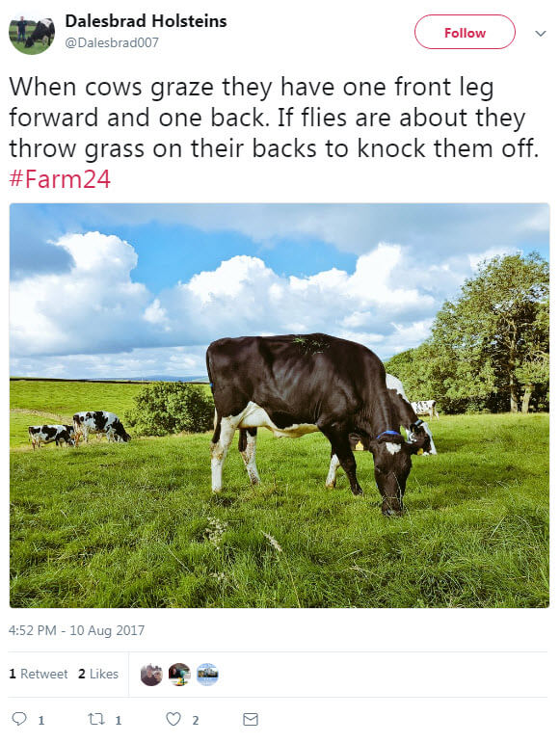This screenshot has width=560, height=743.
Task: View first liker's avatar
Action: (x=151, y=675)
